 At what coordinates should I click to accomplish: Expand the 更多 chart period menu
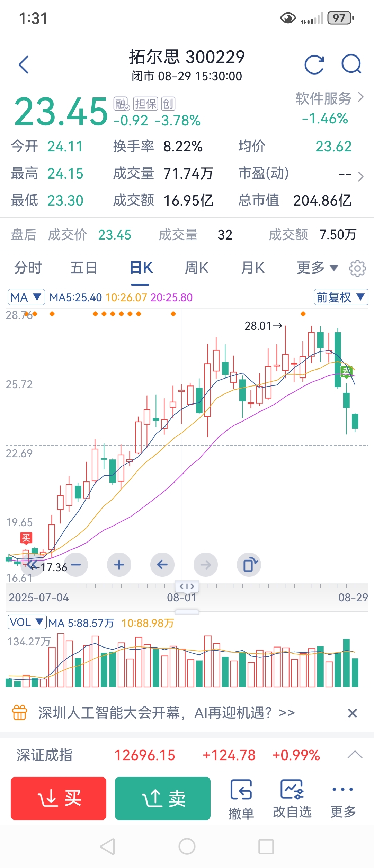pyautogui.click(x=317, y=268)
